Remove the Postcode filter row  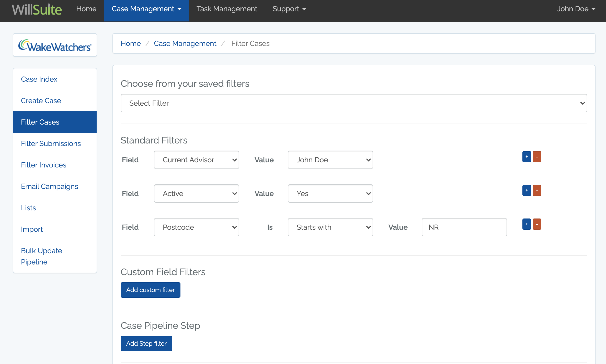[537, 224]
